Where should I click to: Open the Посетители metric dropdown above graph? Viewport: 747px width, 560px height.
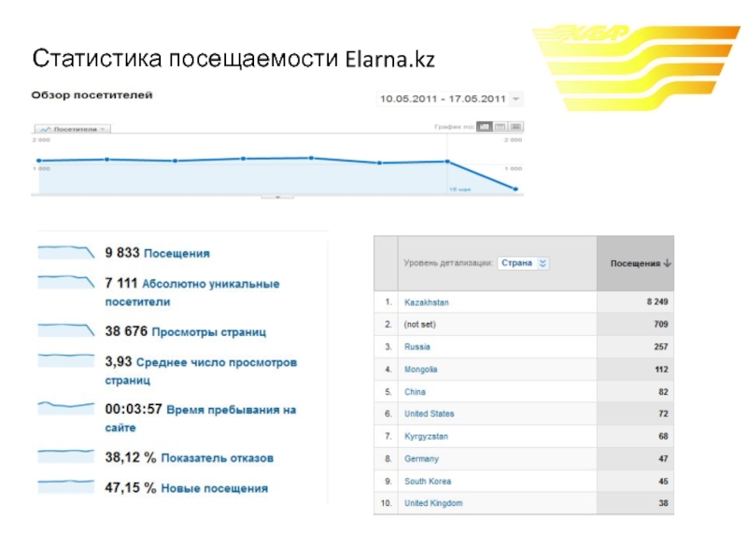coord(73,129)
